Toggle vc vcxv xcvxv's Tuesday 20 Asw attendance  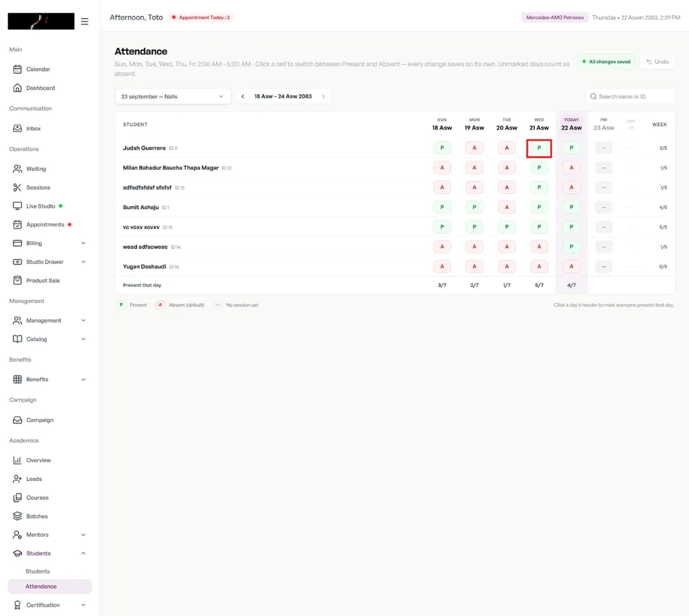[507, 227]
